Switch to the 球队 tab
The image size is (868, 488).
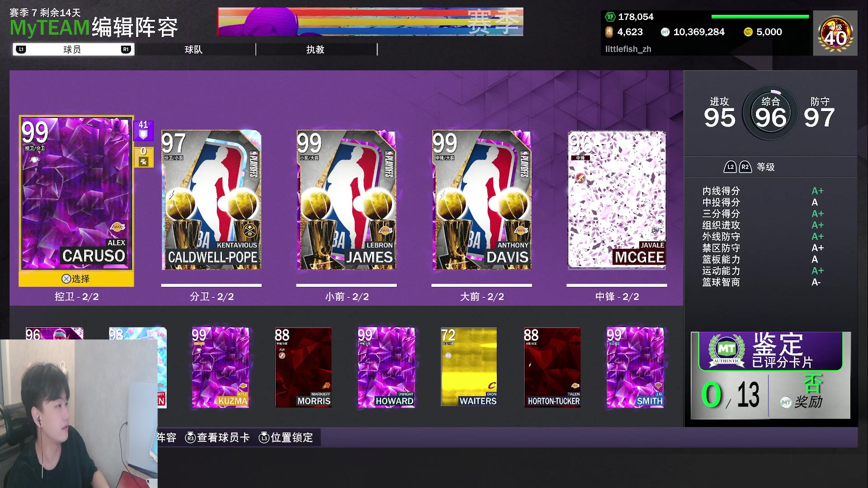194,50
